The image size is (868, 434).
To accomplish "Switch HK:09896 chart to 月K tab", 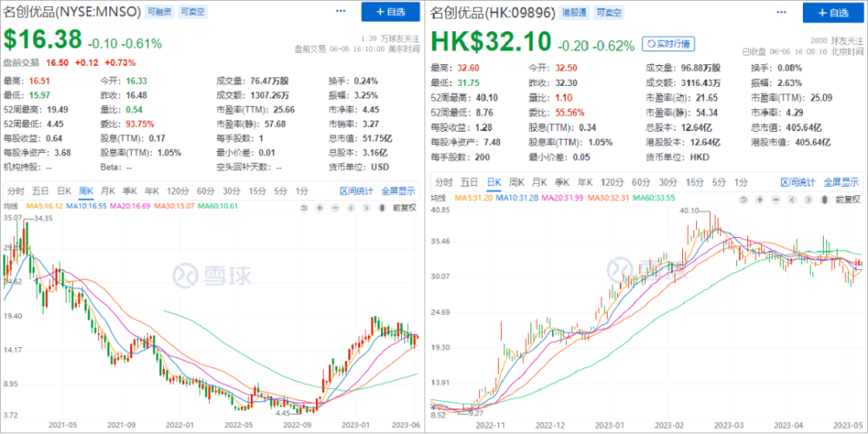I will click(539, 182).
